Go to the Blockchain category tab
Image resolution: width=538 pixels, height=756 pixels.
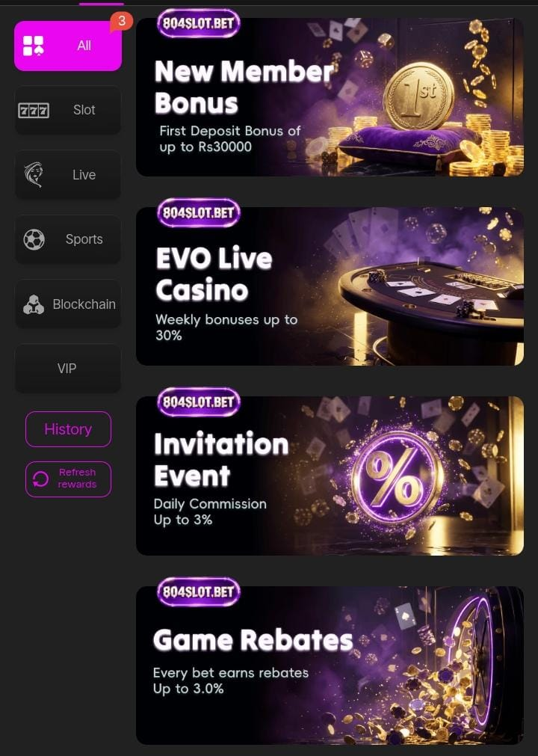(68, 304)
